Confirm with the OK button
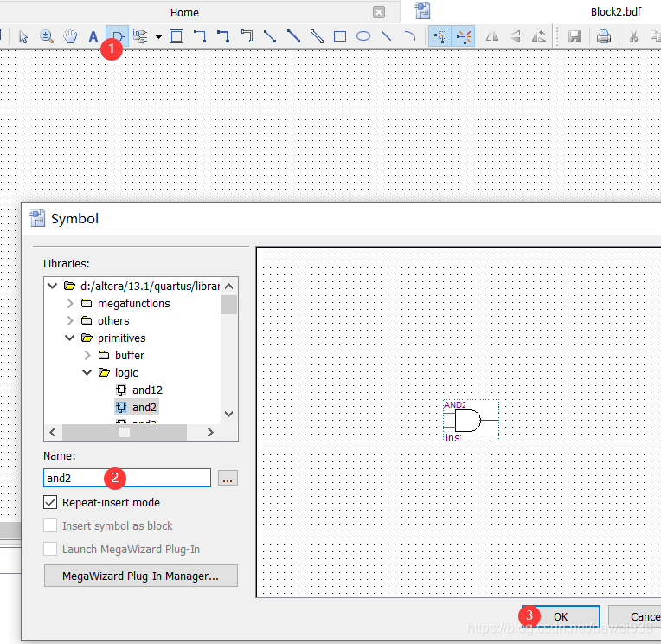 (562, 616)
